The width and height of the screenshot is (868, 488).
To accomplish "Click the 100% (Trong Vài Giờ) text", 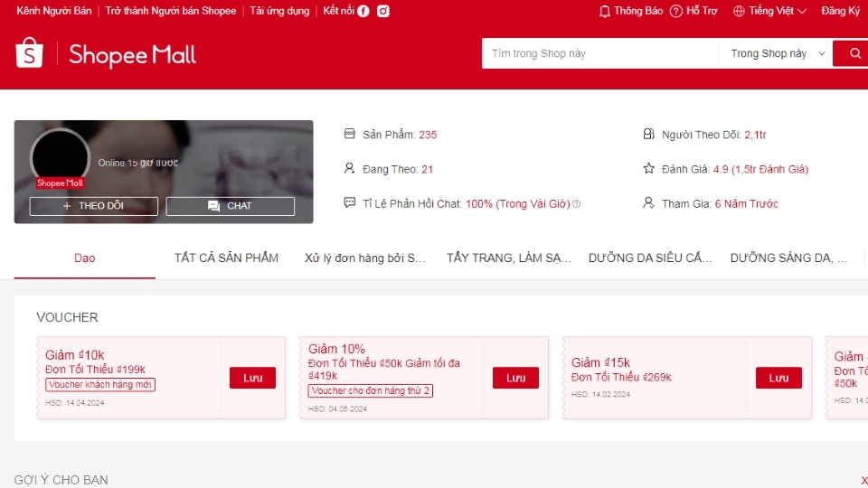I will pos(517,203).
